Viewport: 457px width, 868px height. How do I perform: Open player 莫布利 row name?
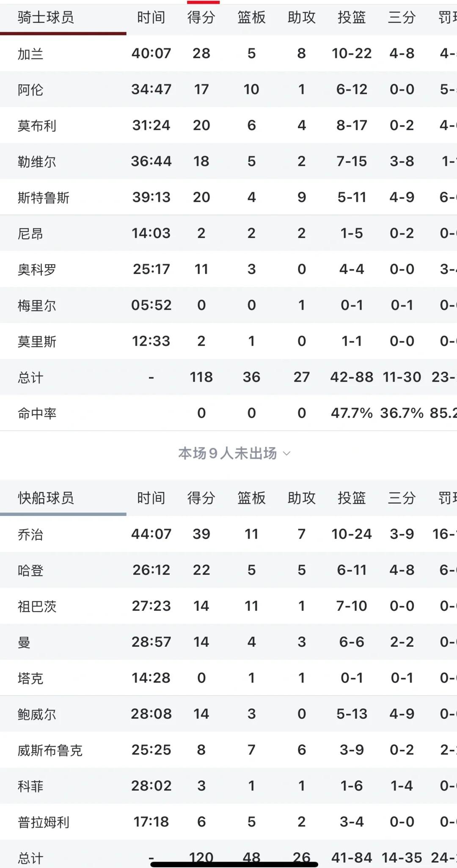click(x=37, y=126)
